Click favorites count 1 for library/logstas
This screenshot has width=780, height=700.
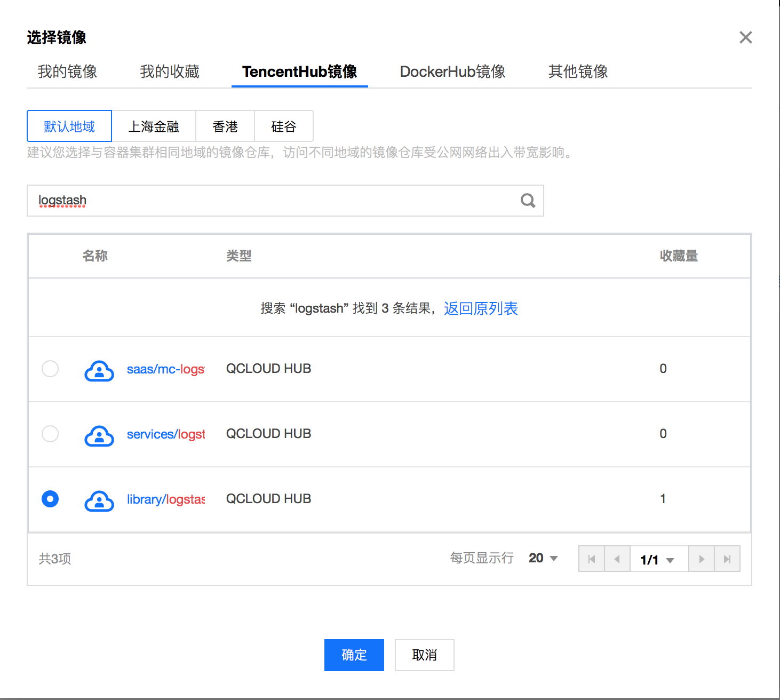(x=663, y=499)
